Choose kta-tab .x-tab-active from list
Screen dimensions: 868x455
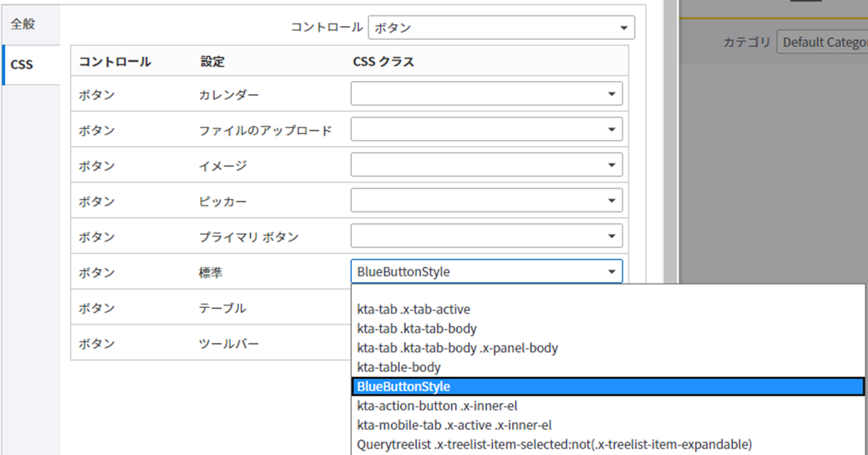coord(414,310)
